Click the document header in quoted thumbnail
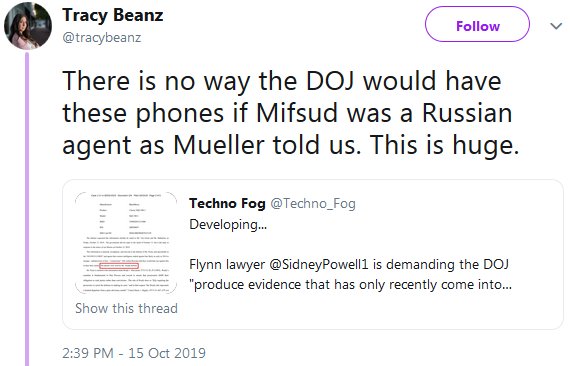 pos(126,196)
